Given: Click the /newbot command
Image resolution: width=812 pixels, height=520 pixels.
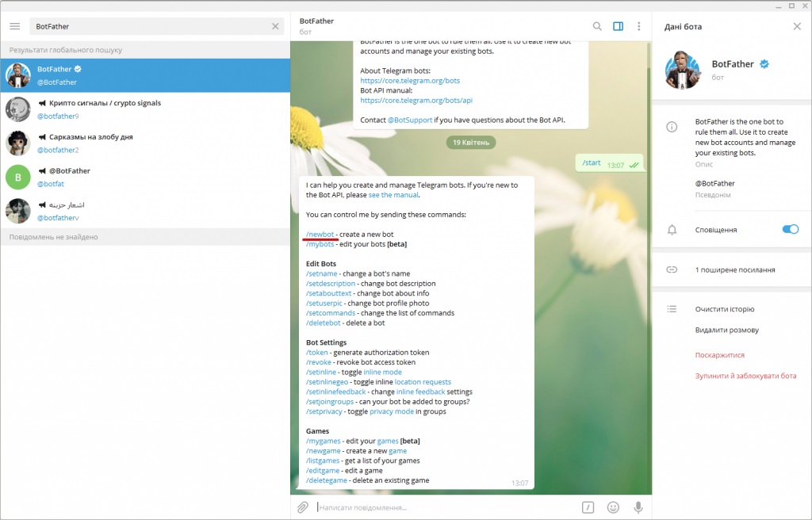Looking at the screenshot, I should coord(320,234).
